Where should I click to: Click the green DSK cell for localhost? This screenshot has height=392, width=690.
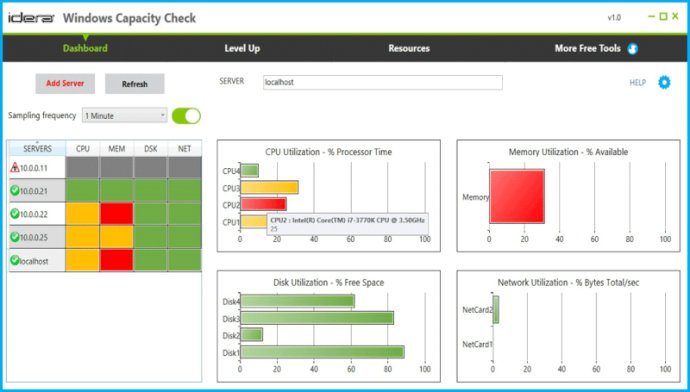point(150,260)
